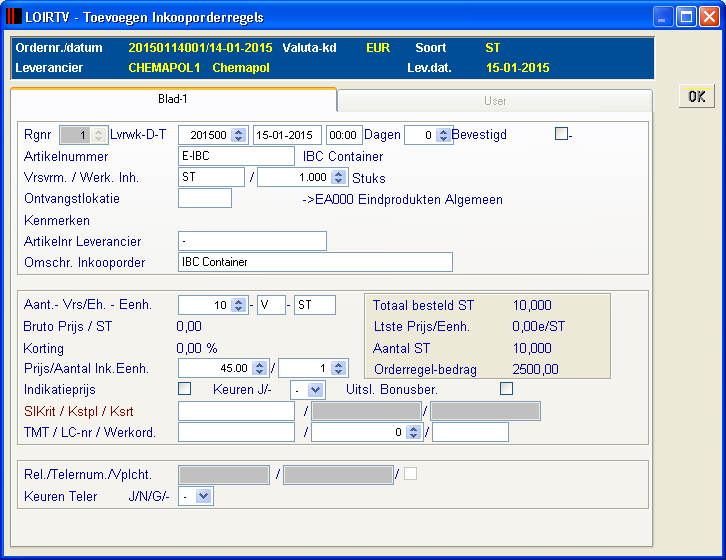Enable the Indikatieprijs checkbox
The width and height of the screenshot is (726, 560).
pyautogui.click(x=184, y=389)
